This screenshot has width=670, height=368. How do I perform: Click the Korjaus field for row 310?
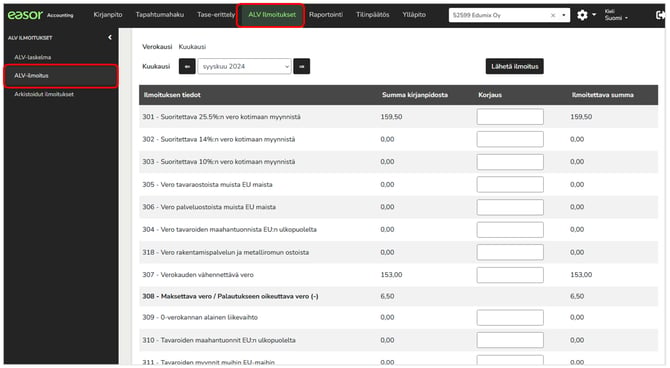click(510, 340)
